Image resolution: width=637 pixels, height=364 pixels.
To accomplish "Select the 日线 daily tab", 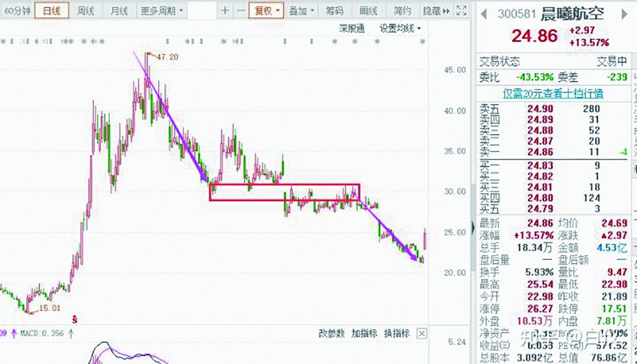I will (x=52, y=11).
